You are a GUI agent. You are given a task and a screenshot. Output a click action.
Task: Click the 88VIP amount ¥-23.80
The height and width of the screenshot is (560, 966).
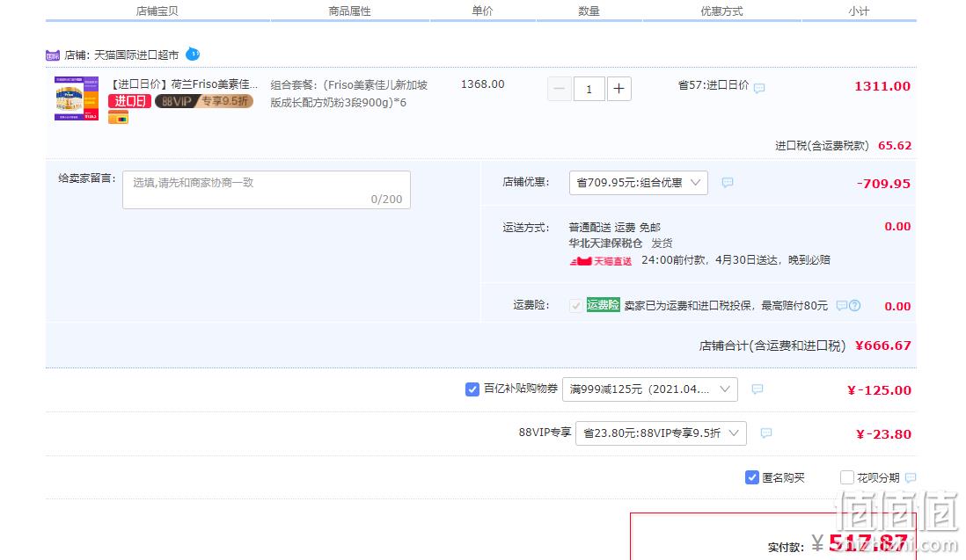(x=883, y=434)
